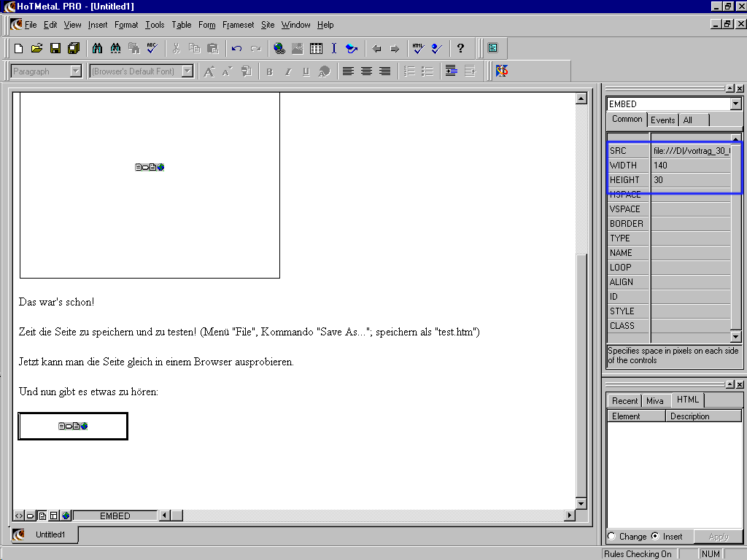Toggle the align center button
747x560 pixels.
(x=366, y=71)
